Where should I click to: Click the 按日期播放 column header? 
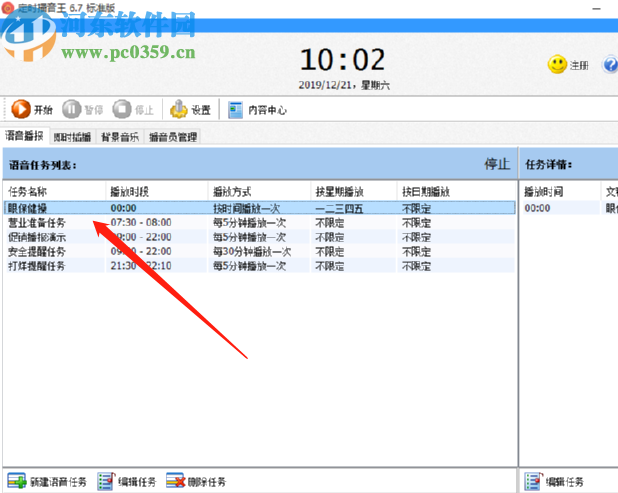point(456,192)
